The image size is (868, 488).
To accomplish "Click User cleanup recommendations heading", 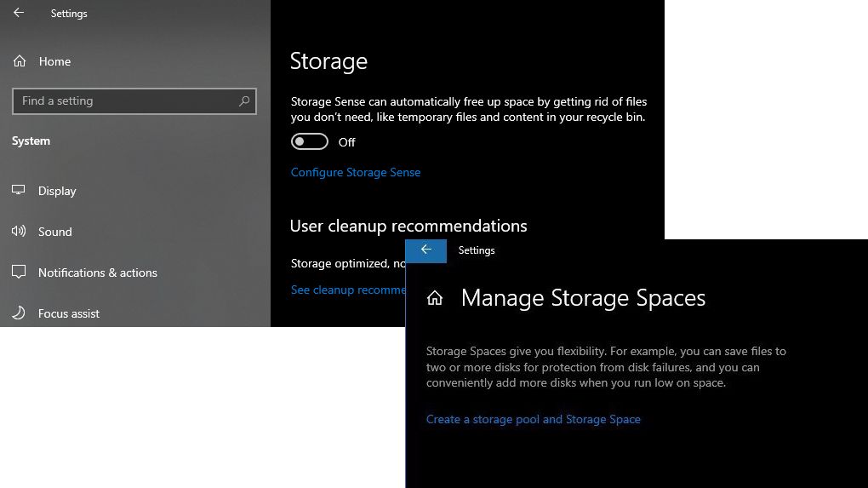I will click(408, 226).
